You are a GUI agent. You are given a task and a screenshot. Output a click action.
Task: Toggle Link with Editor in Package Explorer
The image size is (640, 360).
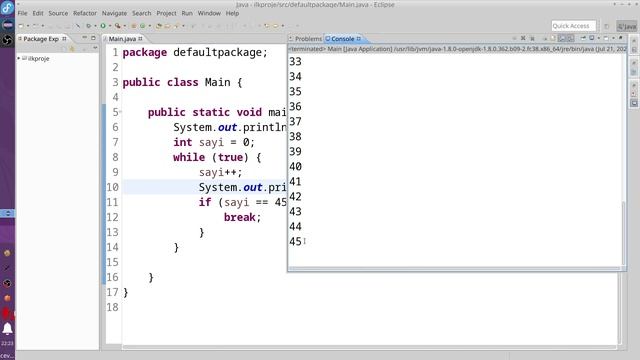72,49
